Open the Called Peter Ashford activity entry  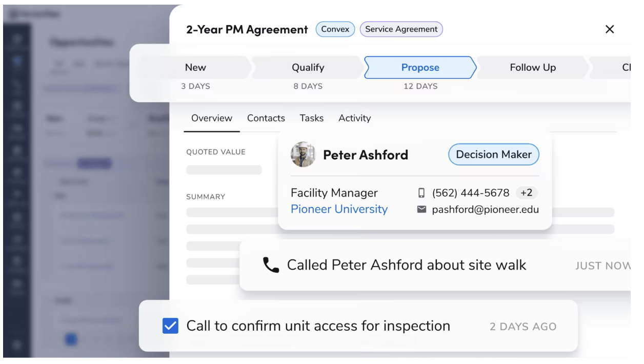[436, 265]
